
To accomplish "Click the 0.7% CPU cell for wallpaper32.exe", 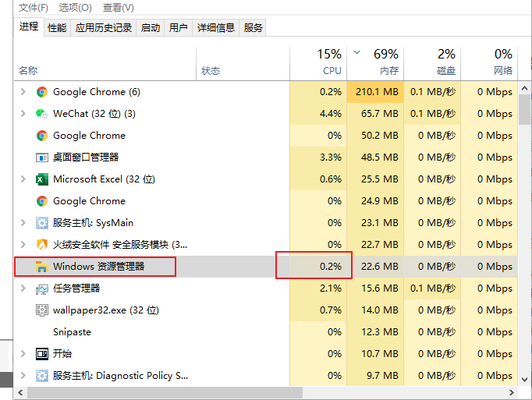I will pos(318,310).
